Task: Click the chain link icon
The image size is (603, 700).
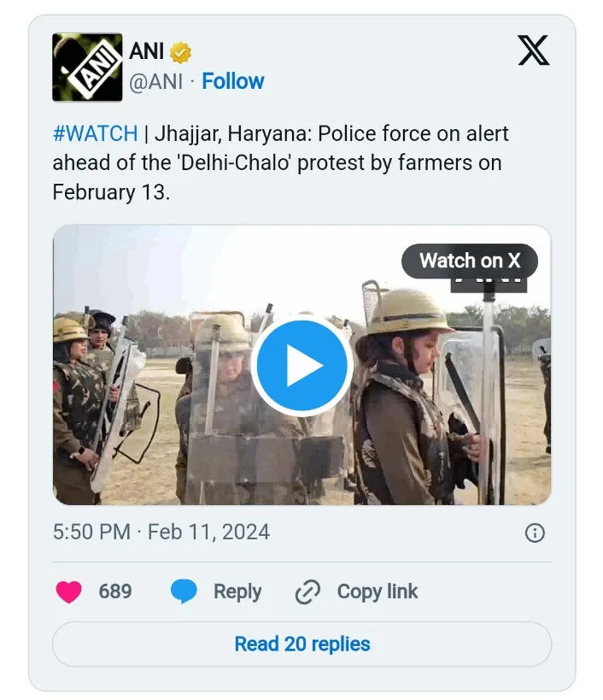Action: tap(307, 591)
